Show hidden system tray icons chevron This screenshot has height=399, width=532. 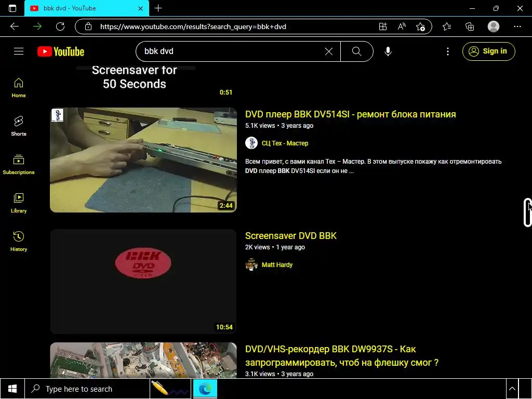pyautogui.click(x=512, y=389)
